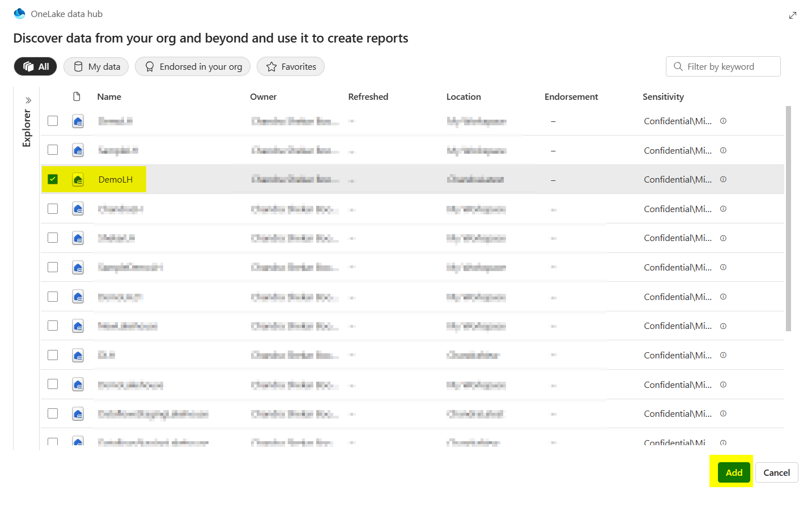Sort by the Name column header
The width and height of the screenshot is (812, 507).
click(x=109, y=96)
